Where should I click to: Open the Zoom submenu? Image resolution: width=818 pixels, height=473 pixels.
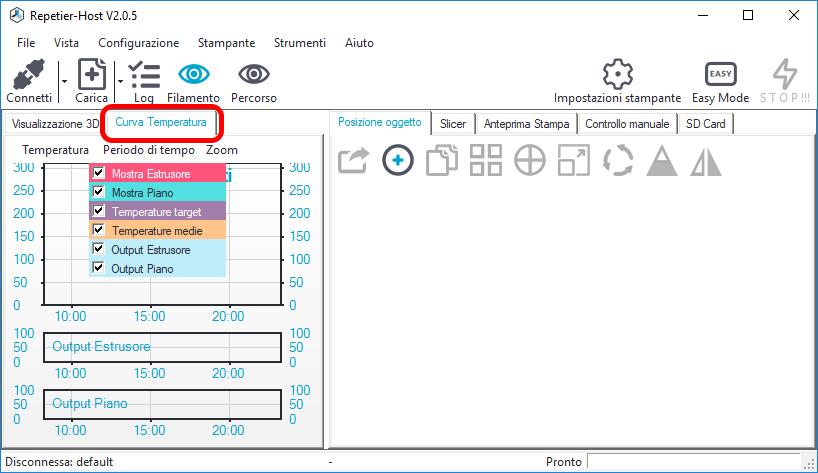[222, 150]
